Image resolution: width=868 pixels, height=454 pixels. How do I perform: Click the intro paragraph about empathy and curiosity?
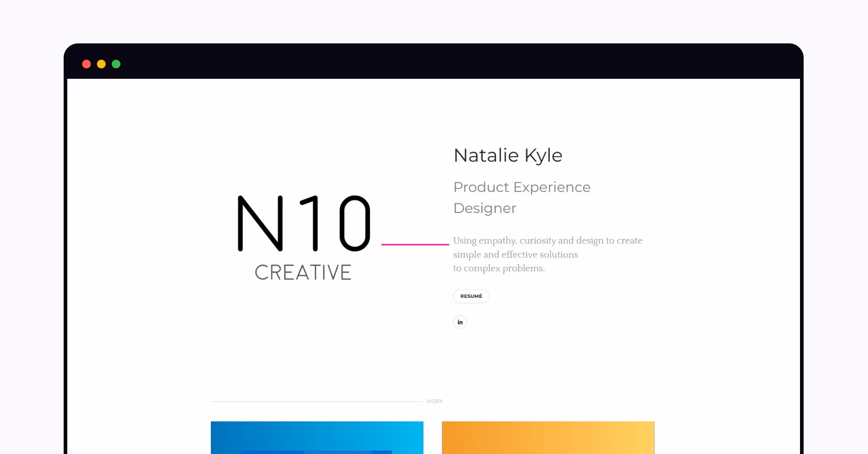tap(547, 254)
